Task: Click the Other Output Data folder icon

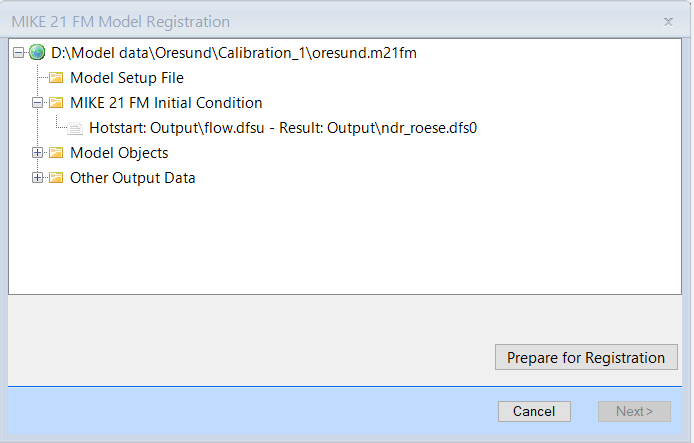Action: [x=56, y=177]
